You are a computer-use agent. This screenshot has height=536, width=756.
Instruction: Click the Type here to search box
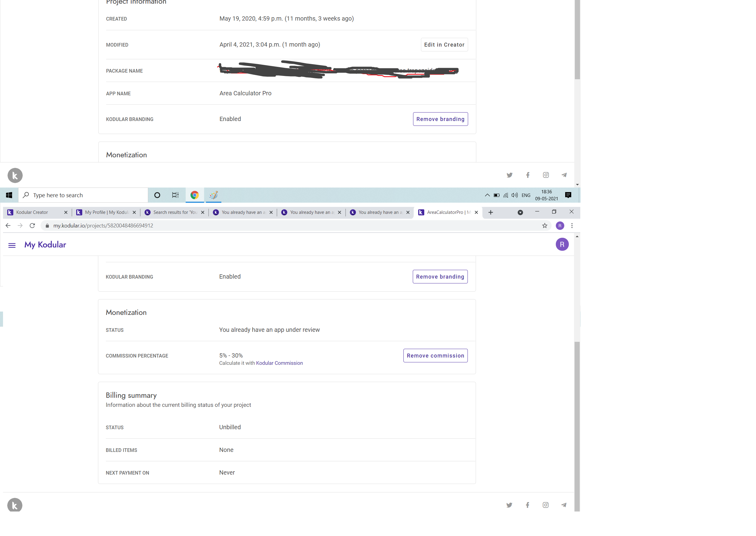coord(83,195)
